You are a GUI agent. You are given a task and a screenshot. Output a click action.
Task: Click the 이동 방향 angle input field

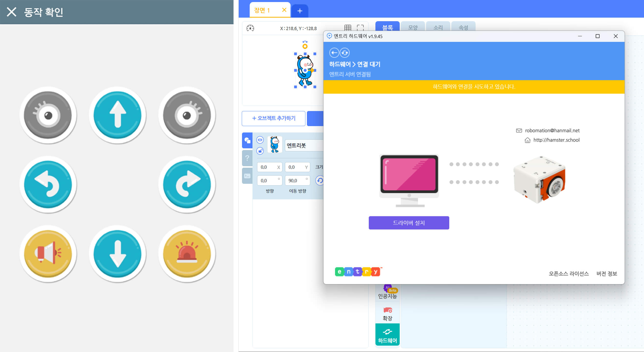click(x=297, y=180)
